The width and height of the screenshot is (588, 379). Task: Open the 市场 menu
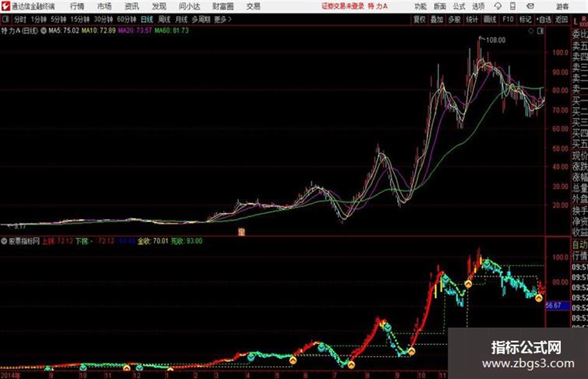pyautogui.click(x=105, y=6)
